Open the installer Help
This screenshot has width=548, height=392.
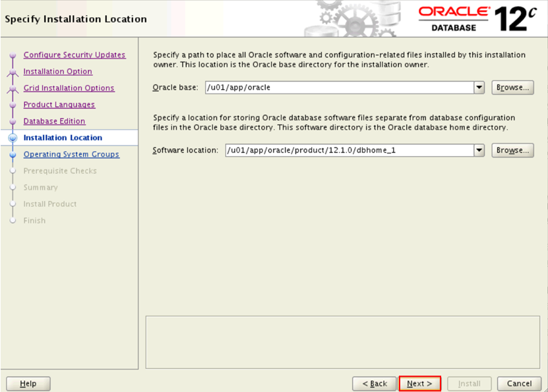click(x=28, y=383)
